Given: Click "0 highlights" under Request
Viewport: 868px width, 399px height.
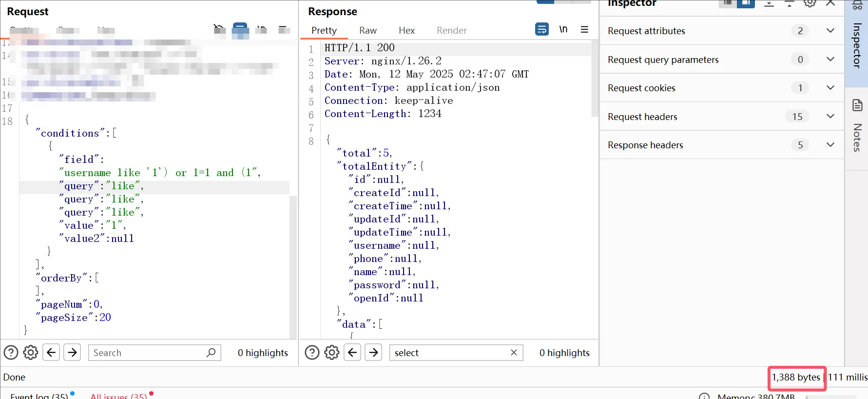Looking at the screenshot, I should pos(263,353).
